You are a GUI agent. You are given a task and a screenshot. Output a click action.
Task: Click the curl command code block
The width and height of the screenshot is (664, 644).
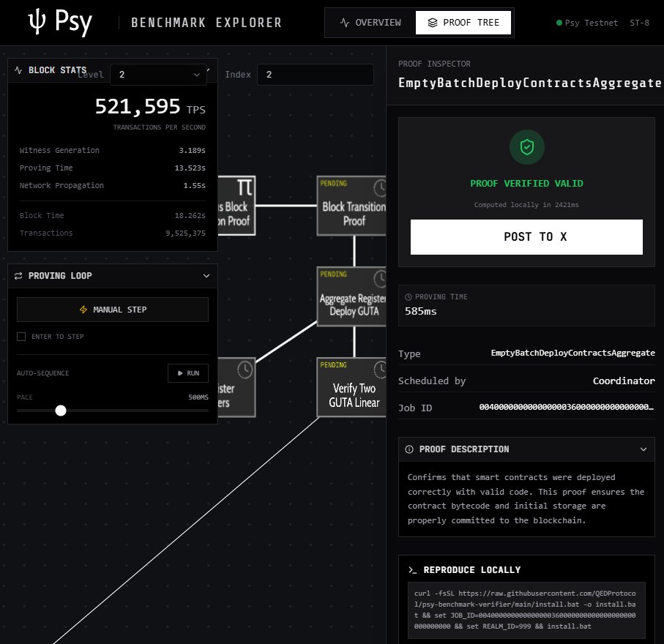(x=526, y=610)
